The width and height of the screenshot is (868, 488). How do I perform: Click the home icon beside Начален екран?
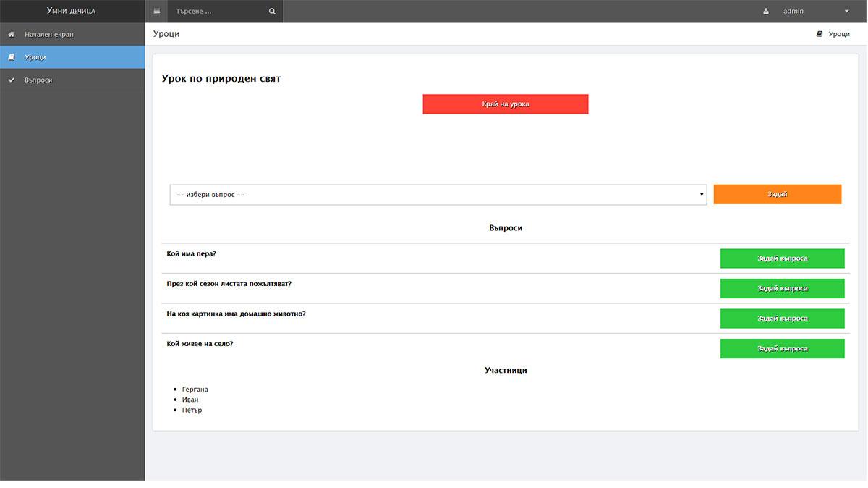[x=11, y=34]
